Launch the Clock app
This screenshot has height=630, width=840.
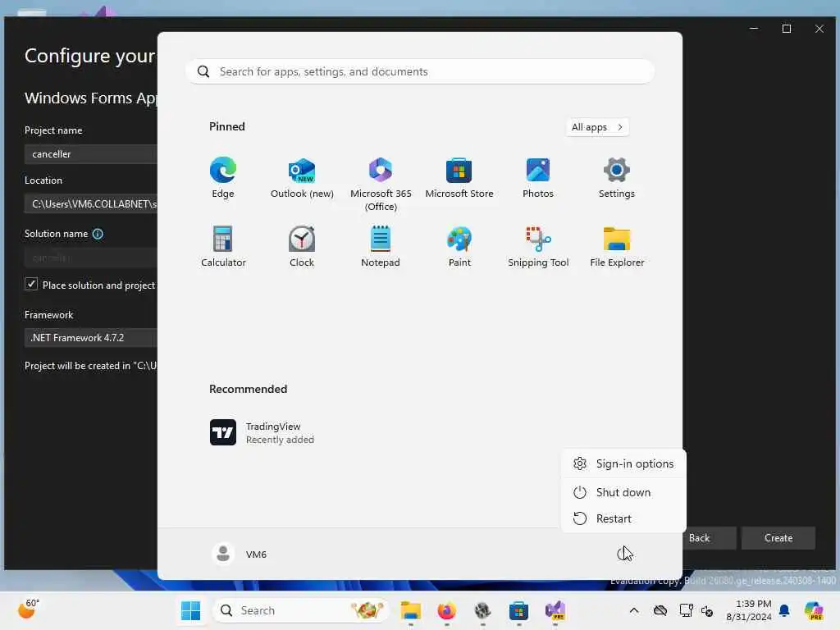(x=302, y=247)
